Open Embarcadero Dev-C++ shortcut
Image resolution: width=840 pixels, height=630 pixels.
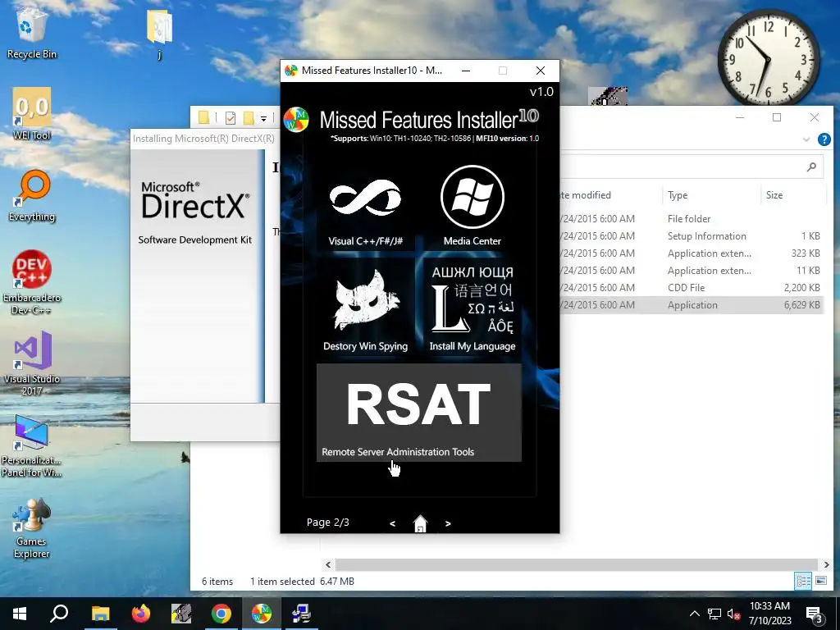pos(32,282)
